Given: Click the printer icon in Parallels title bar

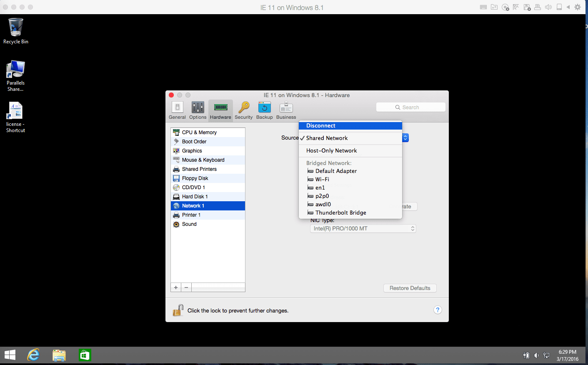Looking at the screenshot, I should pyautogui.click(x=538, y=7).
